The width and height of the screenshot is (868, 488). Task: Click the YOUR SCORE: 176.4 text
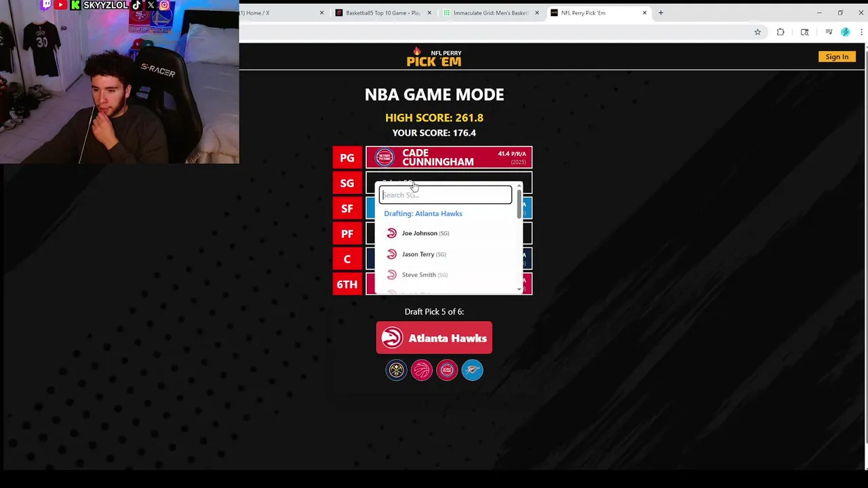click(x=434, y=133)
